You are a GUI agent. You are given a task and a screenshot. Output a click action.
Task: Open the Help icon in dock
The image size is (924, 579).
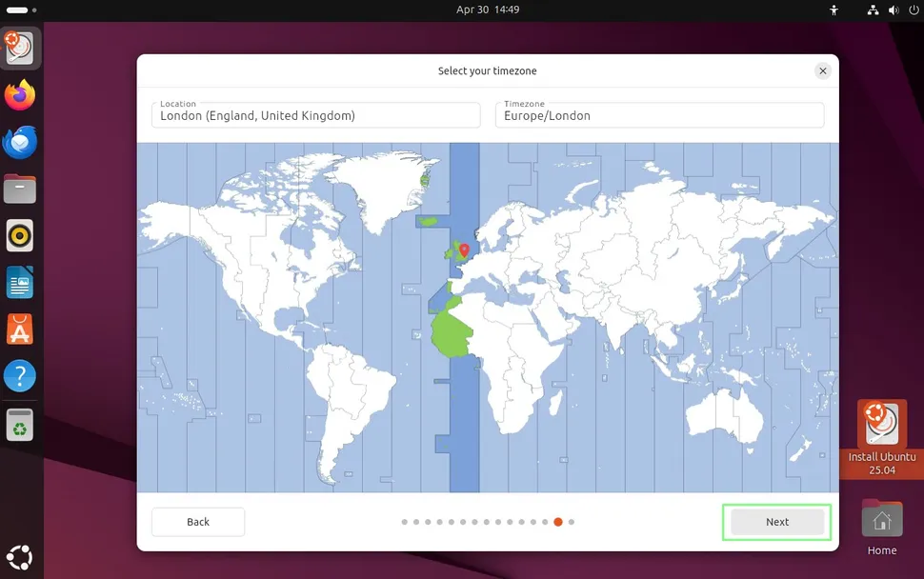pyautogui.click(x=20, y=376)
